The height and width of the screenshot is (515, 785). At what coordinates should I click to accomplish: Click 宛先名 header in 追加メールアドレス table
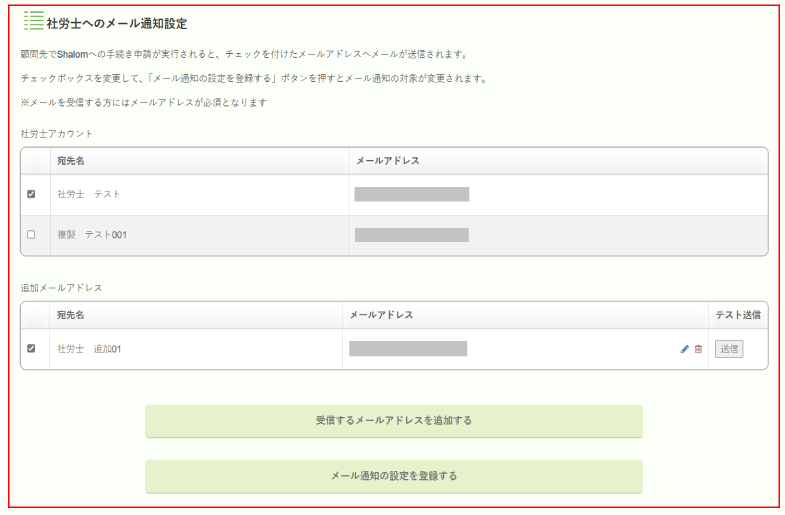[71, 315]
